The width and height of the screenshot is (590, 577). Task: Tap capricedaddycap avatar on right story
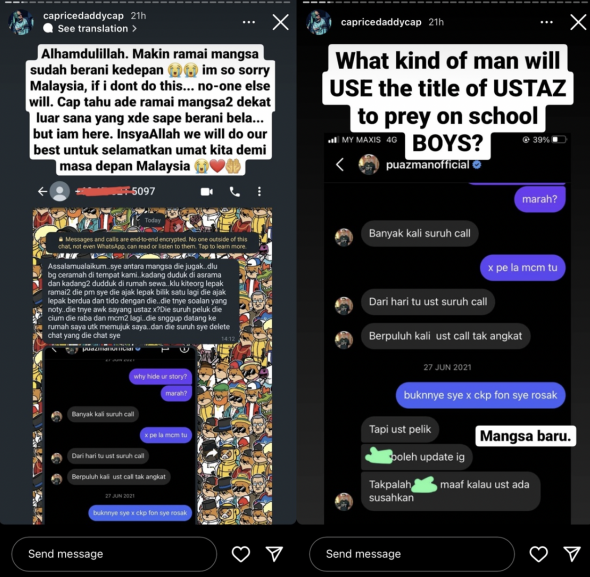[x=319, y=22]
